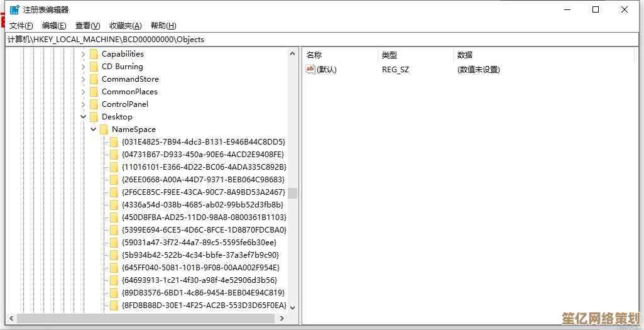Expand the CommonPlaces key arrow
Image resolution: width=644 pixels, height=330 pixels.
(83, 92)
